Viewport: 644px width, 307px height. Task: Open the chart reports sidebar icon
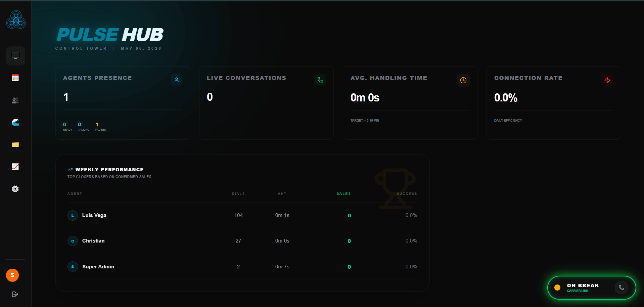pos(15,167)
